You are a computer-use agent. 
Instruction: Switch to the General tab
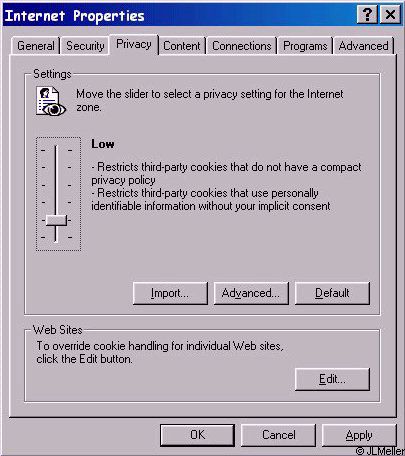coord(36,46)
